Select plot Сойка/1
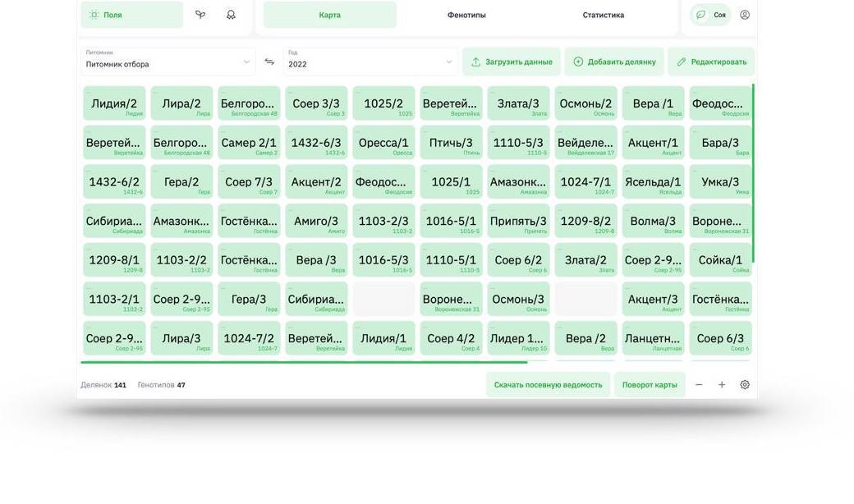The image size is (854, 504). coord(720,260)
